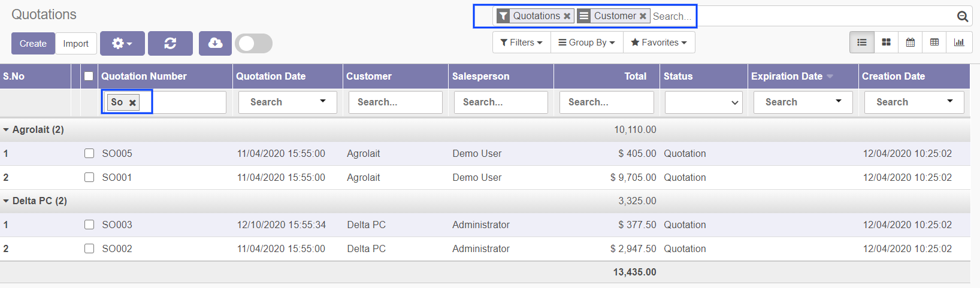The height and width of the screenshot is (288, 980).
Task: Click the cloud download export icon
Action: tap(215, 43)
